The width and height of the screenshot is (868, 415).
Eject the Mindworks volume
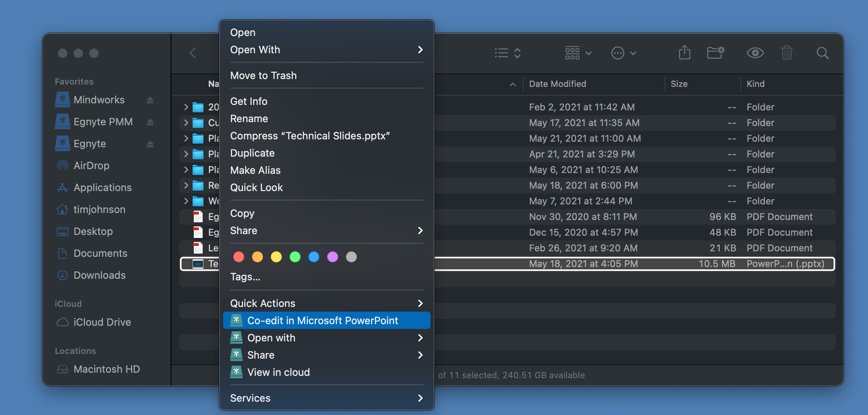pos(150,100)
